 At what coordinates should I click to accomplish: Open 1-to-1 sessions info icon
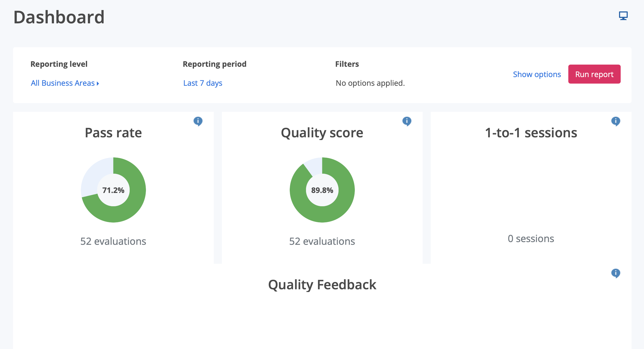616,121
